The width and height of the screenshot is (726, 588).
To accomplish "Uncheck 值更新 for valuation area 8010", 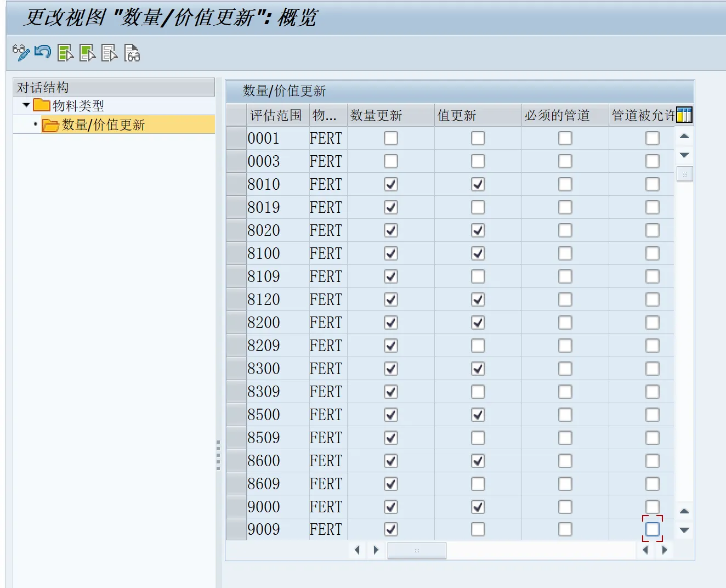I will point(478,184).
